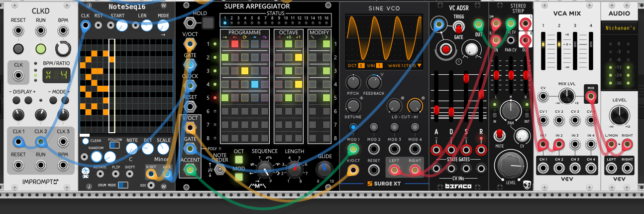The height and width of the screenshot is (214, 644).
Task: Click the Attack slider on VC ADSR
Action: [437, 109]
